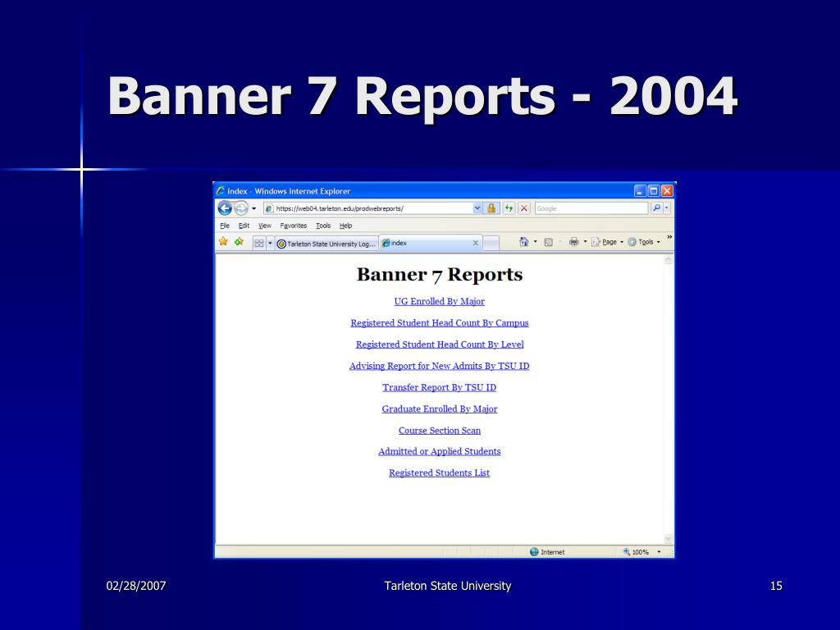Open the Favorites Center star icon
The width and height of the screenshot is (840, 630).
(x=223, y=242)
